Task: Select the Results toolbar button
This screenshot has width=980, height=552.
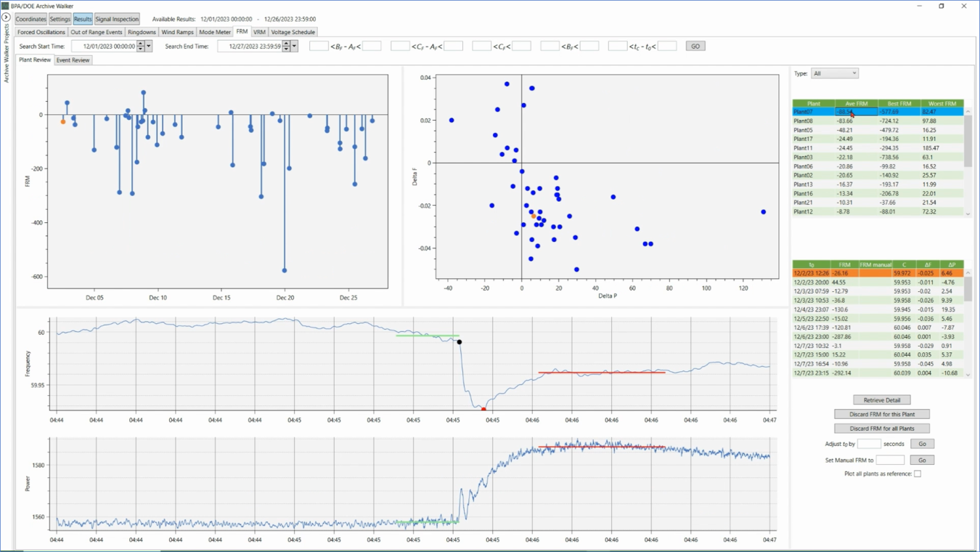Action: point(82,19)
